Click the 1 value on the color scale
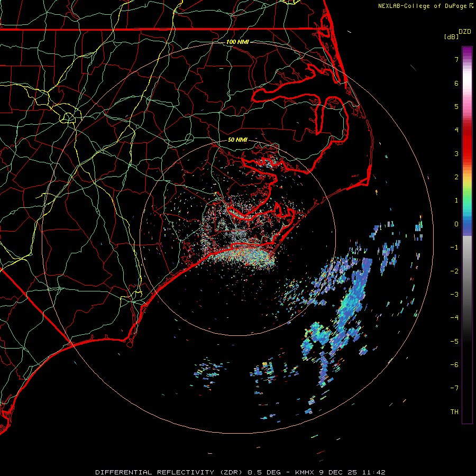Image resolution: width=476 pixels, height=476 pixels. 456,200
